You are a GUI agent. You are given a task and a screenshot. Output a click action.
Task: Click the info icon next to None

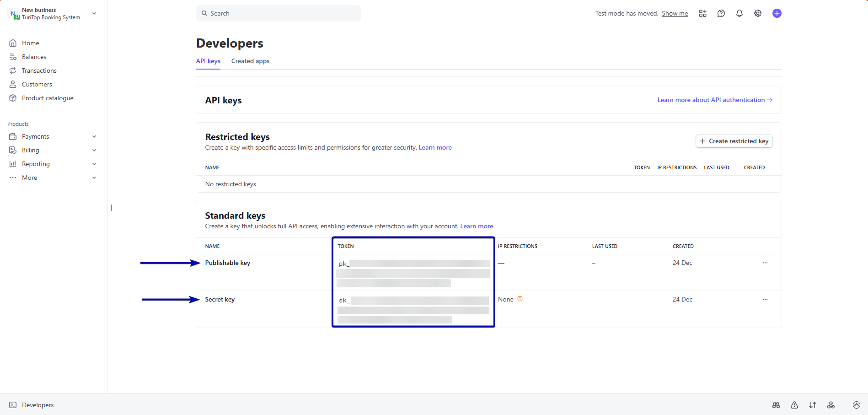(520, 299)
